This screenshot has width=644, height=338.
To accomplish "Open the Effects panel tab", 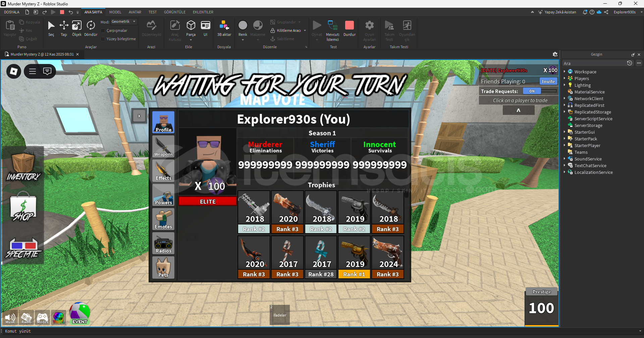I will pyautogui.click(x=163, y=171).
